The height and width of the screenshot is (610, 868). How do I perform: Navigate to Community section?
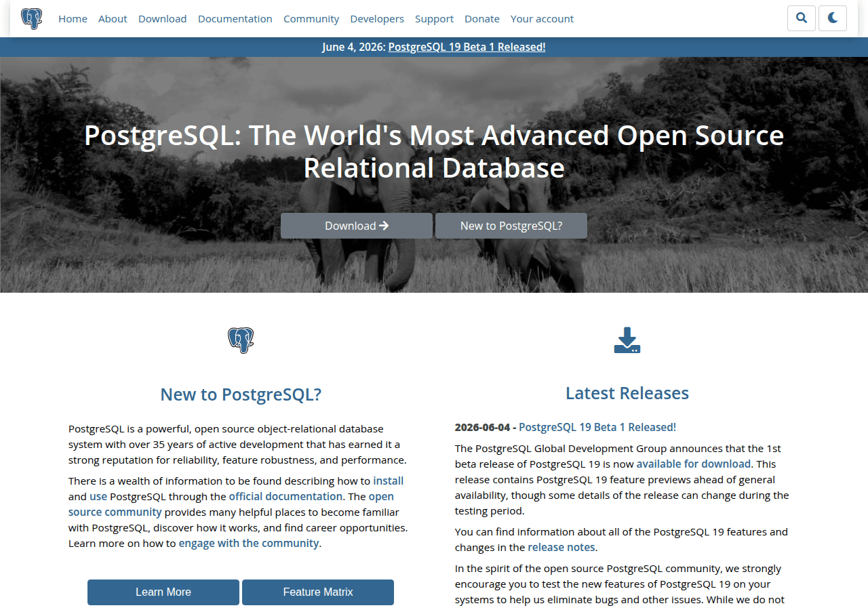(311, 19)
